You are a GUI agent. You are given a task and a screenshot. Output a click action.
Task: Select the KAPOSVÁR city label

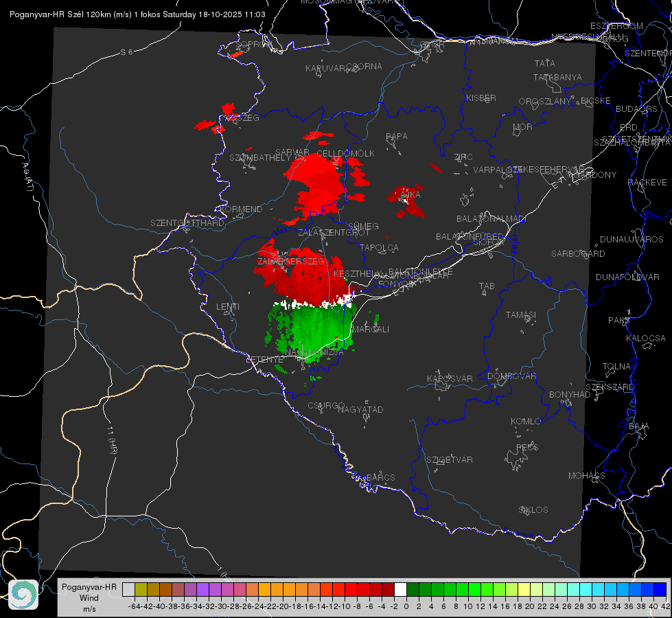[450, 378]
